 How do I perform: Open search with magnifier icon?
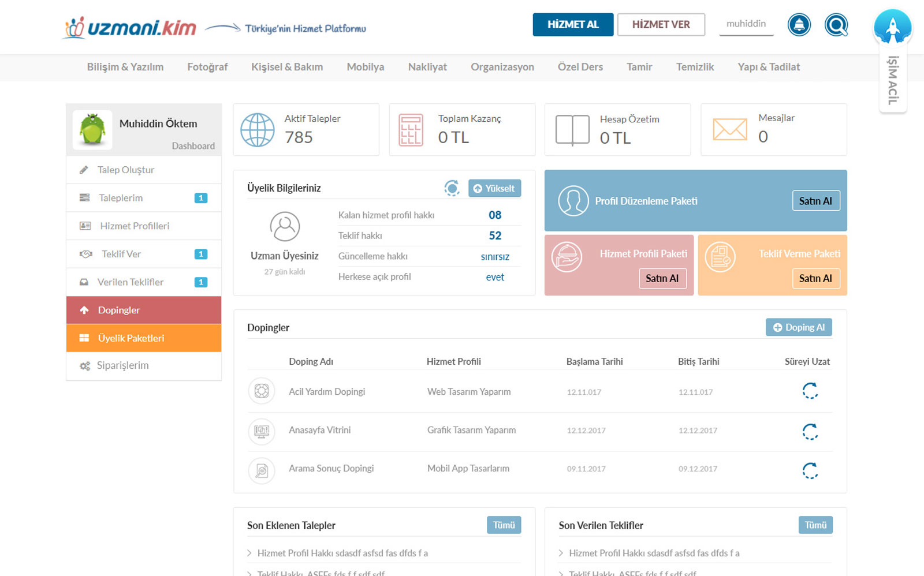(836, 25)
